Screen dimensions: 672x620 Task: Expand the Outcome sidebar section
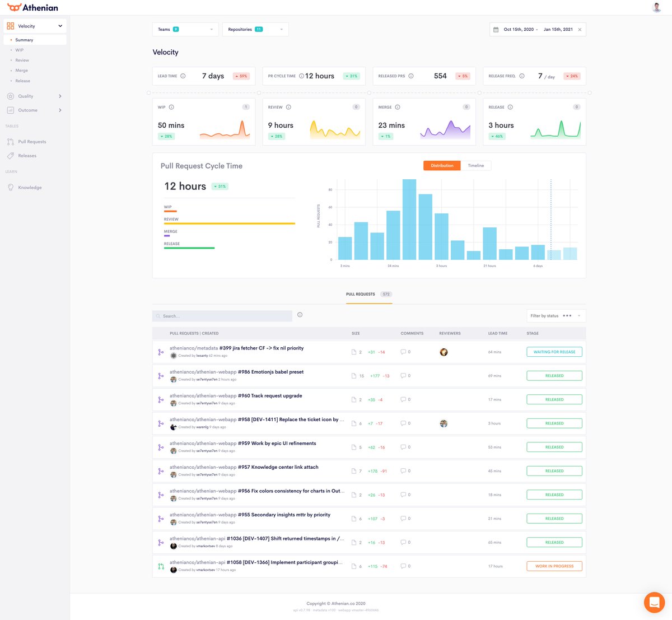pyautogui.click(x=60, y=110)
